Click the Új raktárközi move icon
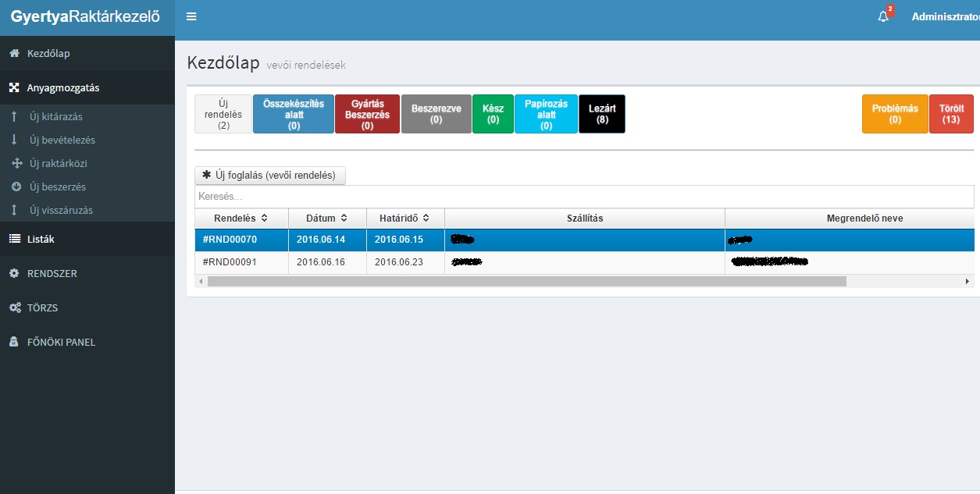 point(16,164)
